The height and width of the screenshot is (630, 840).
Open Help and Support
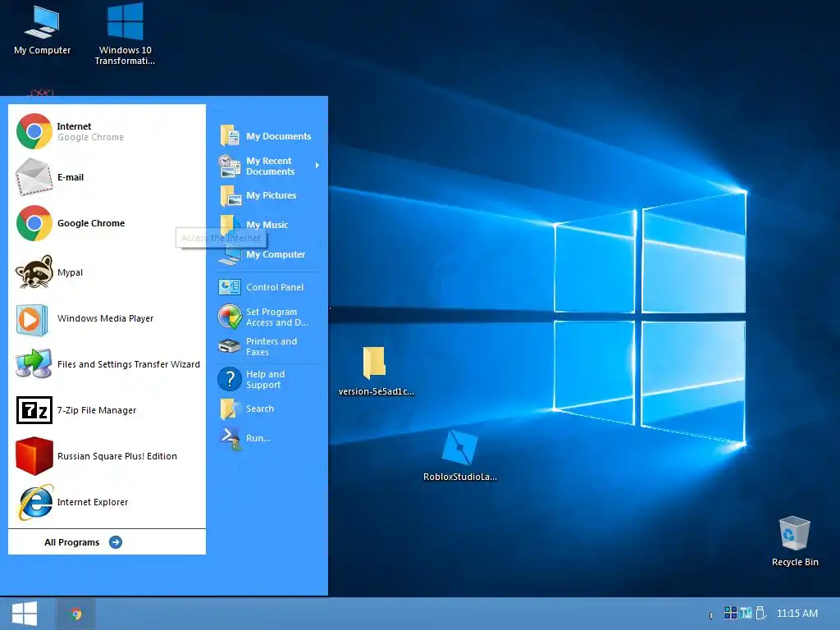(x=268, y=379)
